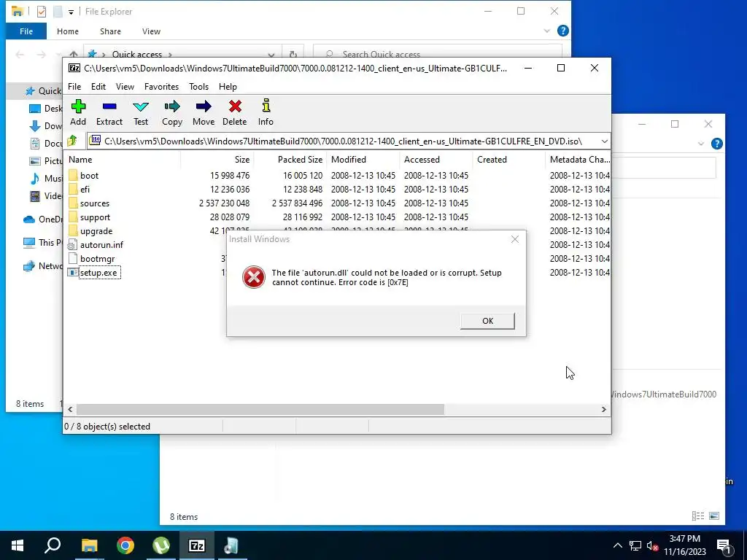747x560 pixels.
Task: Select the bootmgr file icon
Action: point(72,259)
